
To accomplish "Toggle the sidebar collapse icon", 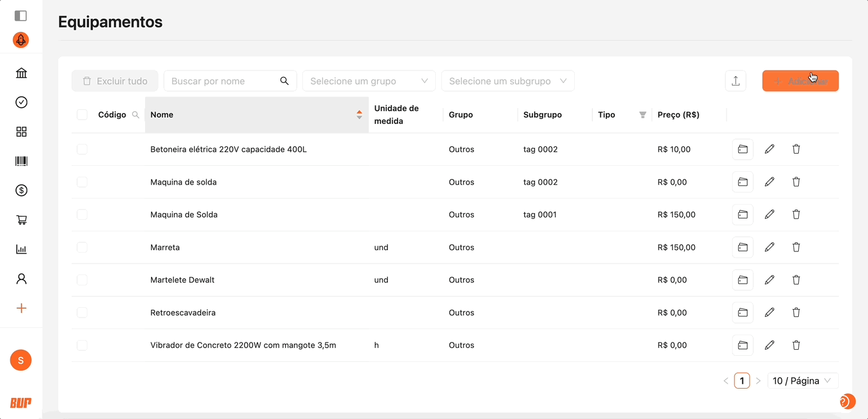I will pos(21,16).
